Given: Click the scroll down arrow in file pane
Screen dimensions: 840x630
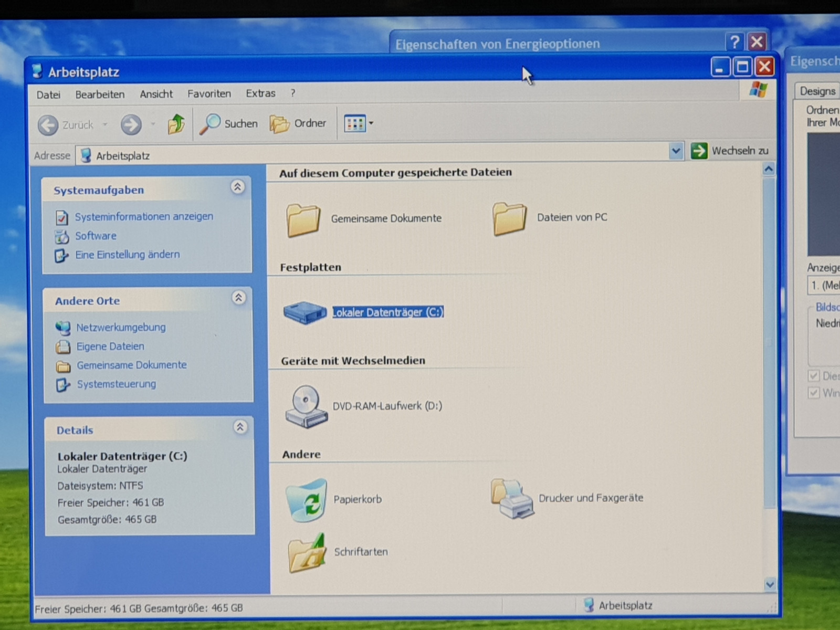Looking at the screenshot, I should pos(770,584).
